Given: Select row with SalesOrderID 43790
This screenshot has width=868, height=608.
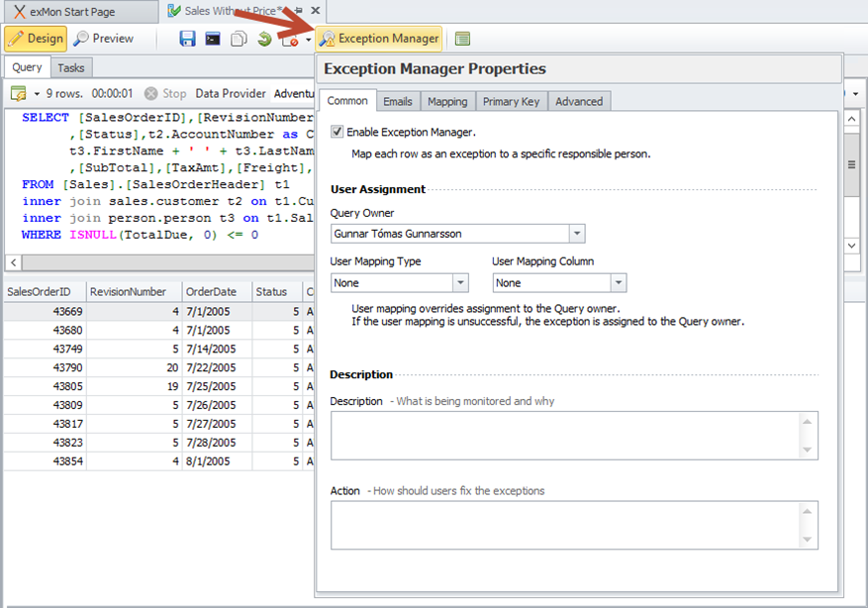Looking at the screenshot, I should click(159, 367).
